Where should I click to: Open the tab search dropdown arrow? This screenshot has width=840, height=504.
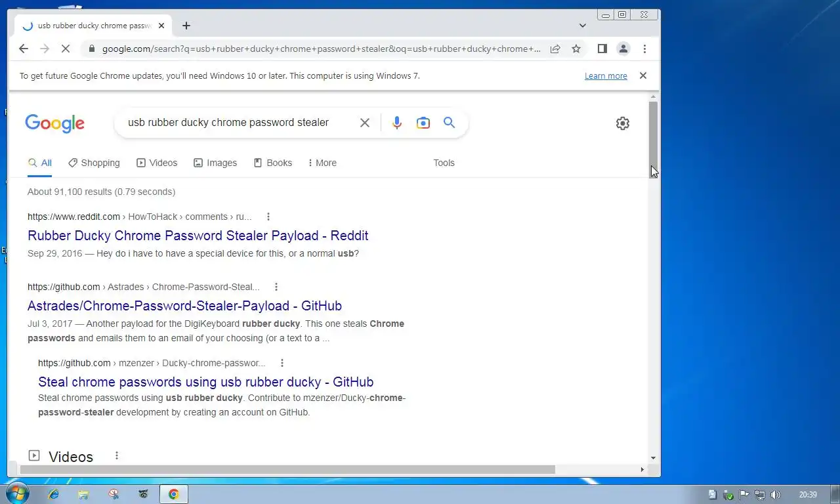583,26
